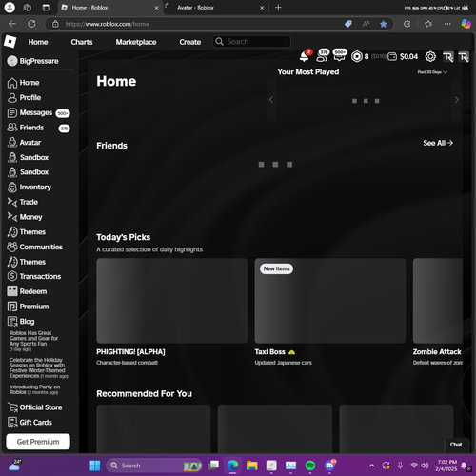Open the settings gear icon in the Roblox header

click(430, 56)
